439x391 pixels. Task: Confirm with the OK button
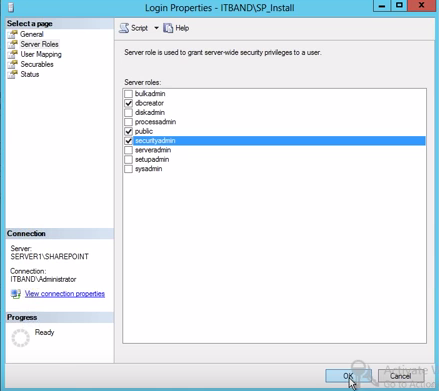(348, 376)
